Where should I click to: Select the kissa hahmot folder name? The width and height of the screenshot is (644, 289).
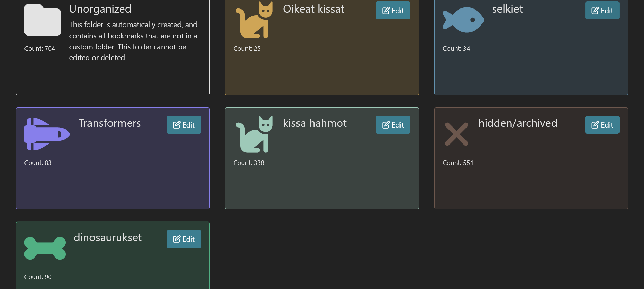(315, 123)
